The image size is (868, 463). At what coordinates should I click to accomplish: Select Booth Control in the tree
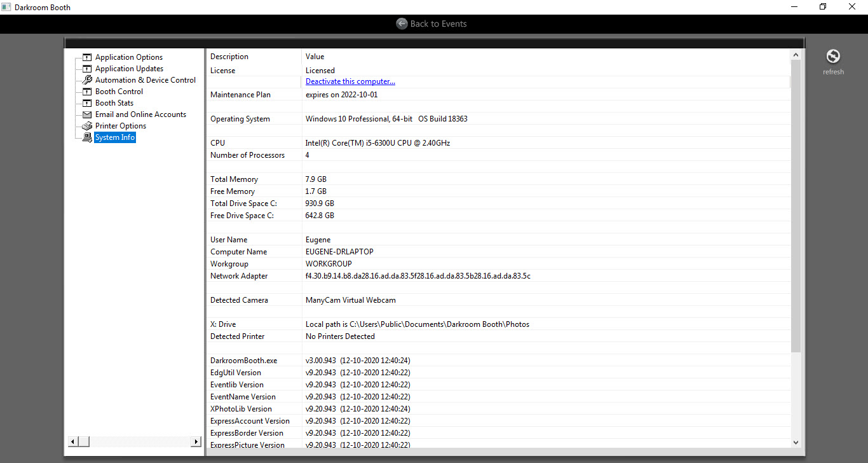click(119, 92)
